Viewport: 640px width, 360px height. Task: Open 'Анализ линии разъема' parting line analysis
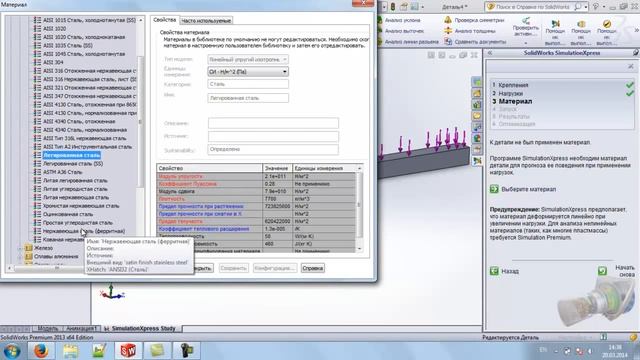tap(411, 42)
